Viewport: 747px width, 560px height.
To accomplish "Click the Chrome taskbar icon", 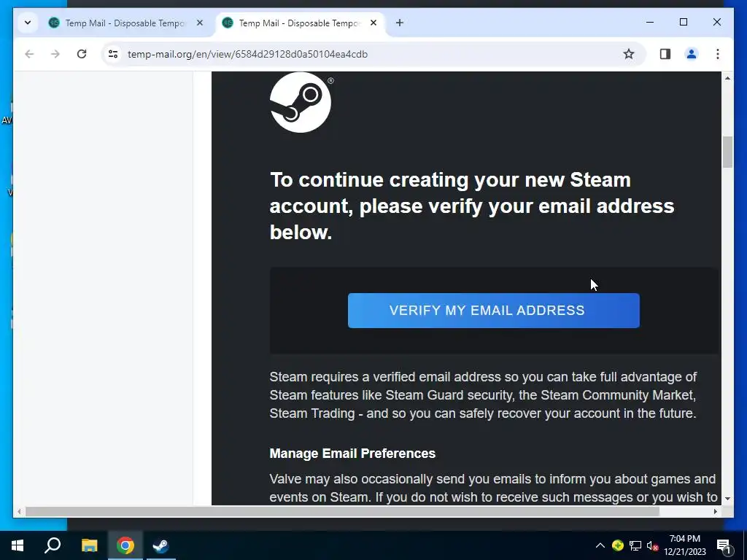I will pyautogui.click(x=125, y=545).
